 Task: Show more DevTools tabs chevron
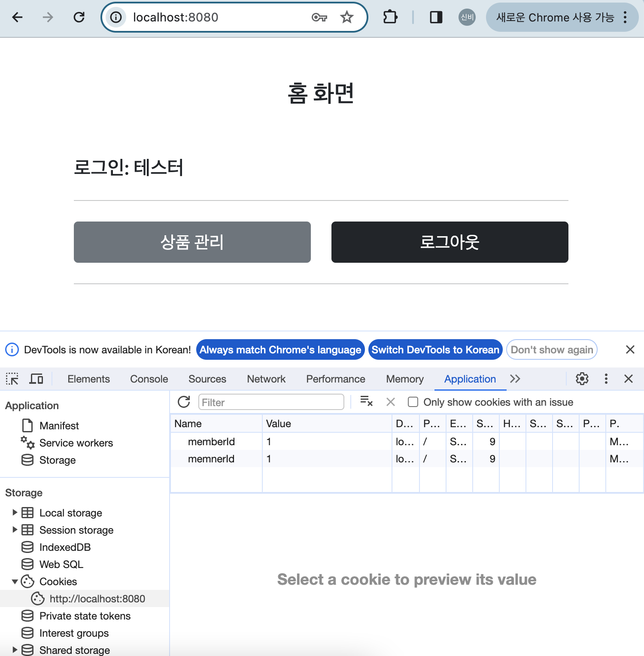pyautogui.click(x=515, y=379)
